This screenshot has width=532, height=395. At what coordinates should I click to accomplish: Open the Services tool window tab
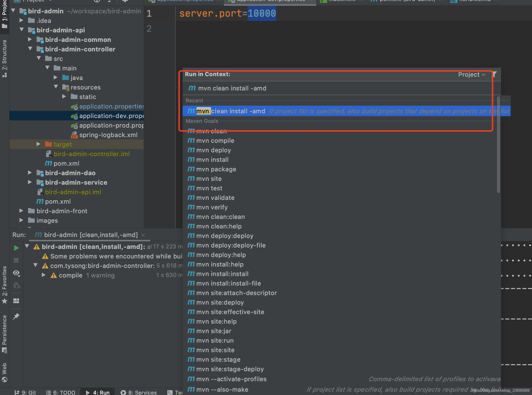pyautogui.click(x=139, y=392)
